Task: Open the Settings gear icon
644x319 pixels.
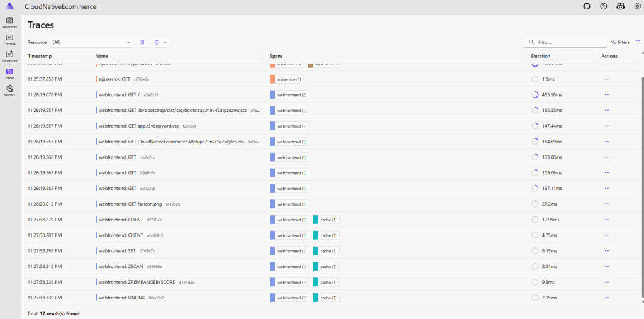Action: tap(637, 6)
